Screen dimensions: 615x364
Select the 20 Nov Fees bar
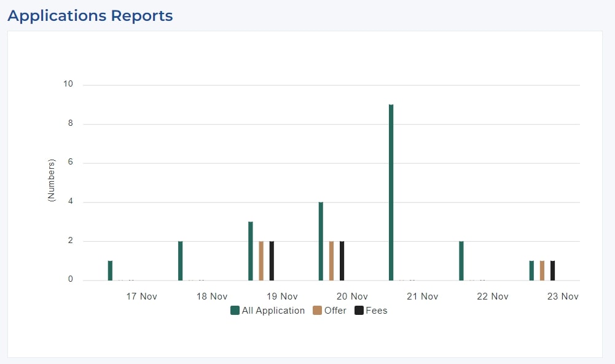342,261
